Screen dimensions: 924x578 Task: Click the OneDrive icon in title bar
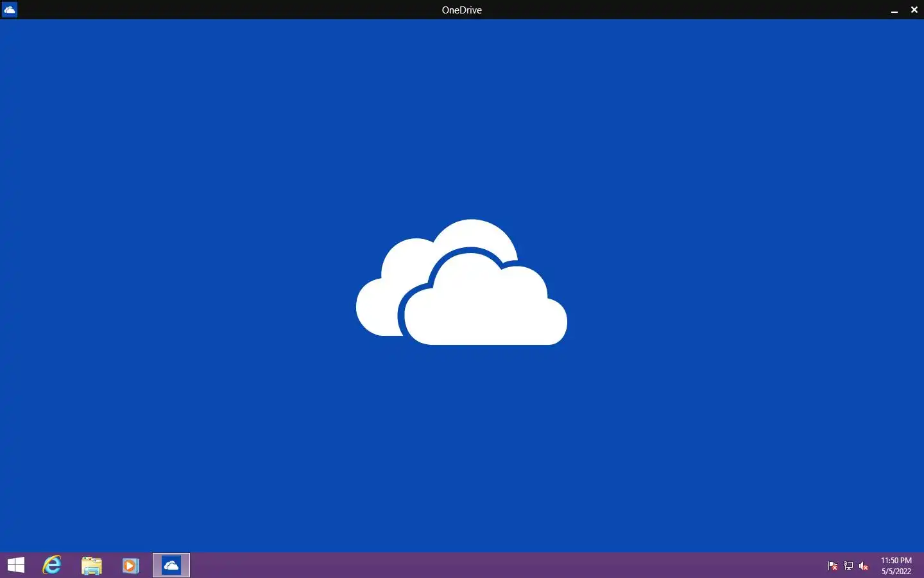pyautogui.click(x=10, y=10)
